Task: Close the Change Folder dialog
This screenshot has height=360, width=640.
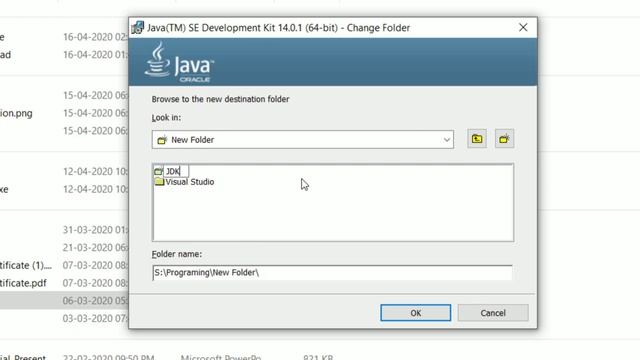Action: pyautogui.click(x=523, y=27)
